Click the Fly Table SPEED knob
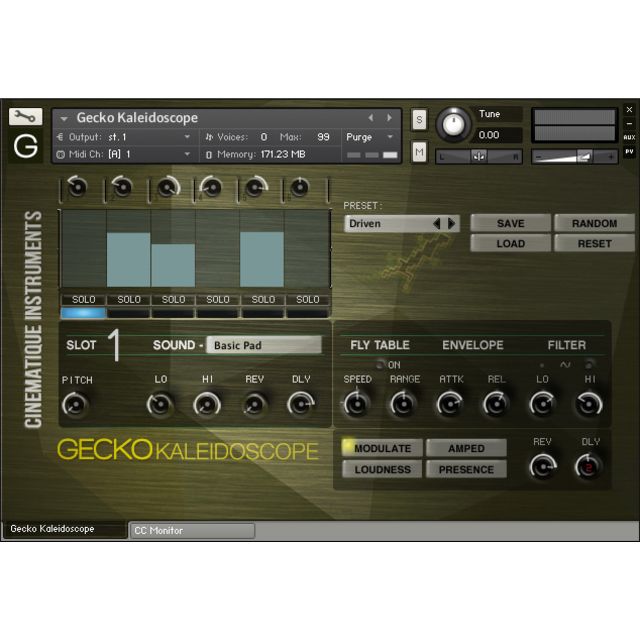 (357, 404)
